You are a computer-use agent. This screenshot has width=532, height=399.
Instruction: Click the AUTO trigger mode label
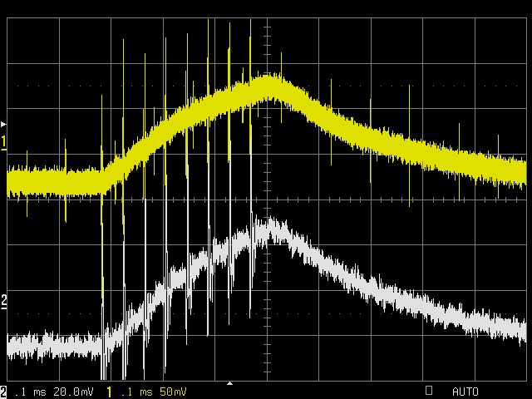click(x=465, y=392)
